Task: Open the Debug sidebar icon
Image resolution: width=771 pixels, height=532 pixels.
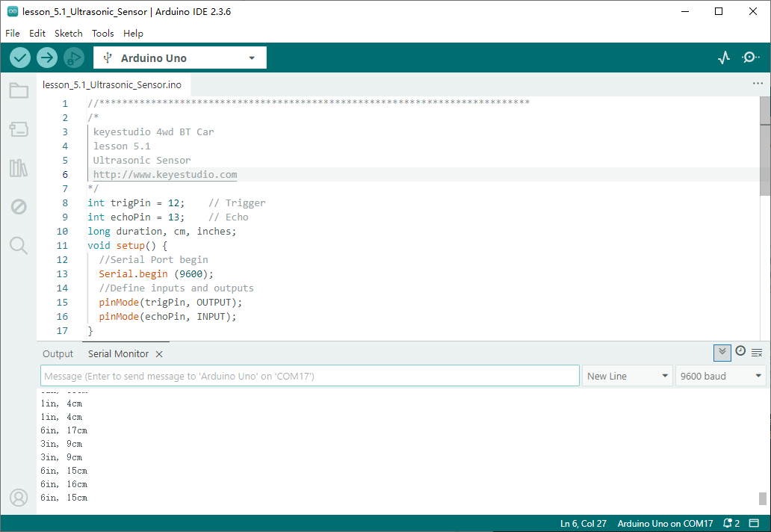Action: tap(19, 206)
